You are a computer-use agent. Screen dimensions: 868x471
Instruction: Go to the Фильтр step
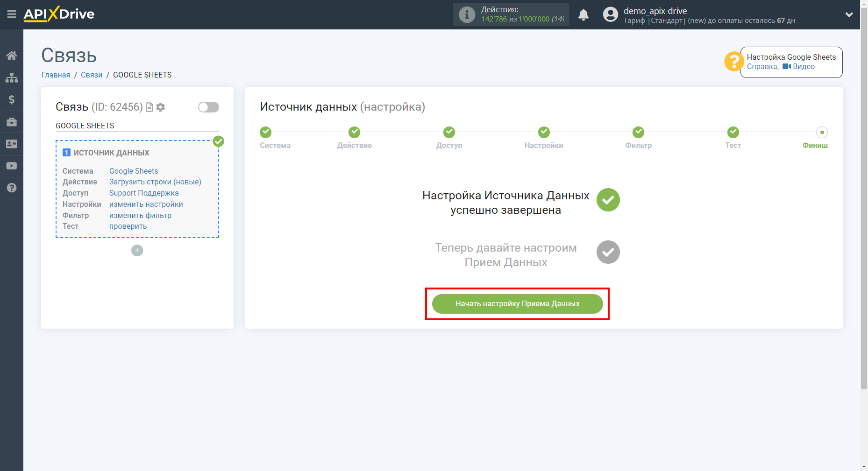(638, 132)
